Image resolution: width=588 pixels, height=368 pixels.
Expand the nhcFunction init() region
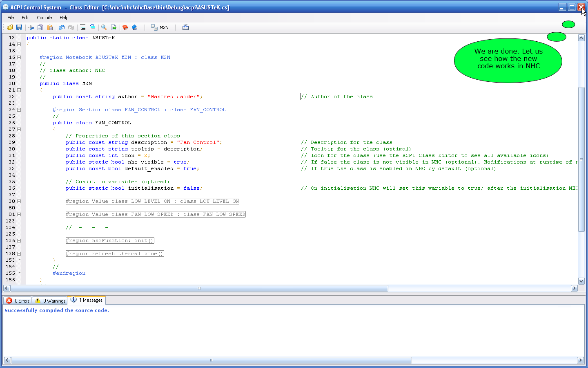click(19, 240)
